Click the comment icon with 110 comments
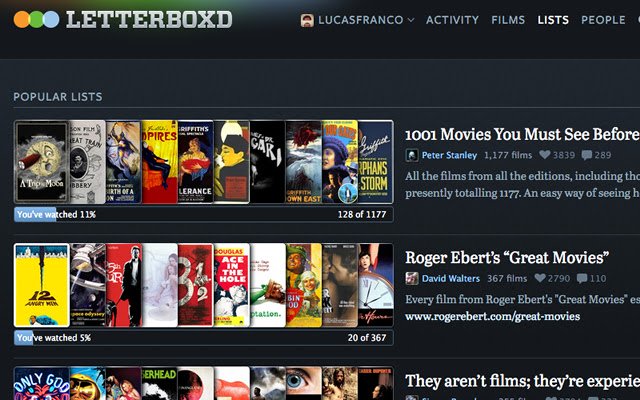640x400 pixels. pyautogui.click(x=582, y=278)
